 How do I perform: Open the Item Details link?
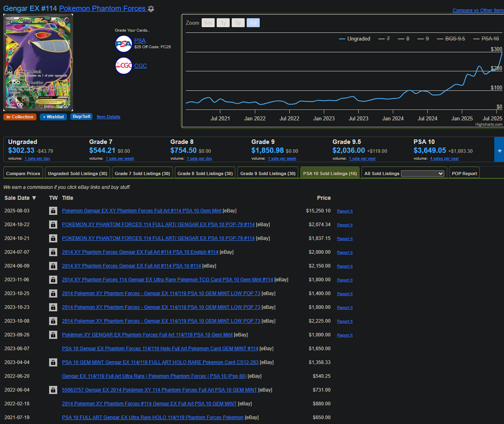(108, 117)
